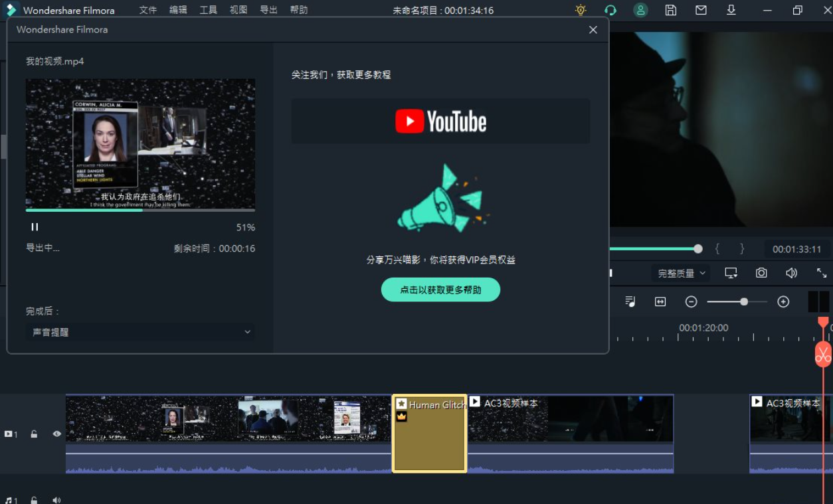The height and width of the screenshot is (504, 833).
Task: Enter fullscreen preview with arrows icon
Action: [x=822, y=273]
